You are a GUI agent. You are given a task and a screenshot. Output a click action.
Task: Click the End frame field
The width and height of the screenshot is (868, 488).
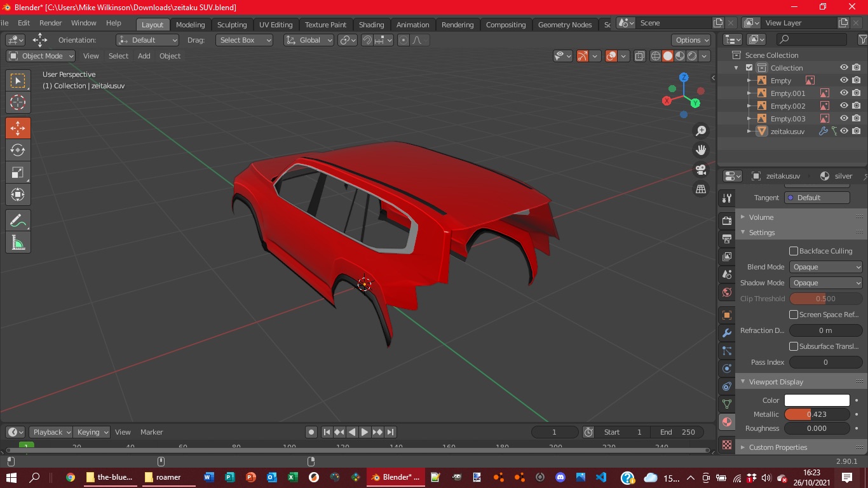(x=677, y=432)
